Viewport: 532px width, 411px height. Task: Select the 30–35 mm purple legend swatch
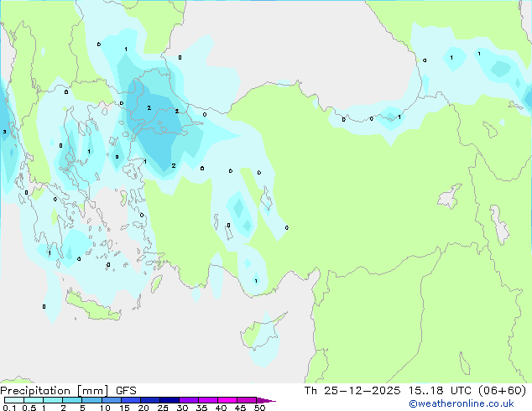(189, 400)
